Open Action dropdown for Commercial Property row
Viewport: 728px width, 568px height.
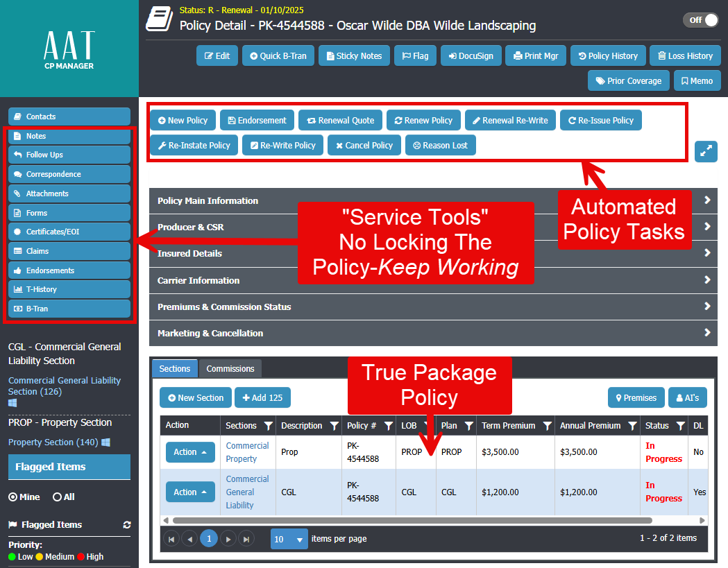click(x=190, y=452)
